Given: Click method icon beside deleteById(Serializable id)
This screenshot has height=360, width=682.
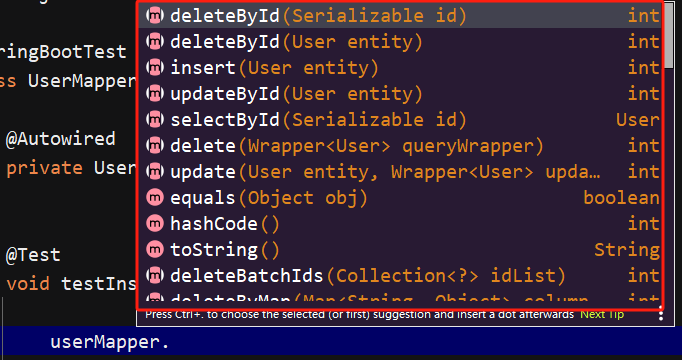Looking at the screenshot, I should pos(155,16).
